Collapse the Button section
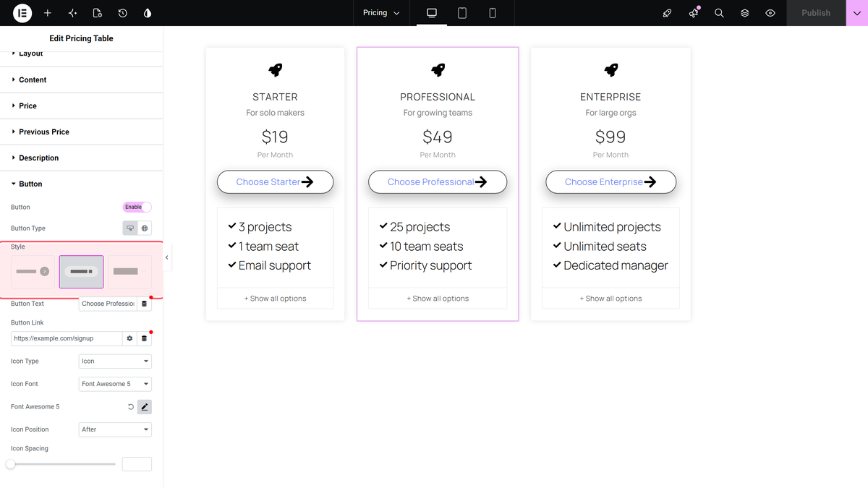Screen dimensions: 868x488 [x=81, y=184]
